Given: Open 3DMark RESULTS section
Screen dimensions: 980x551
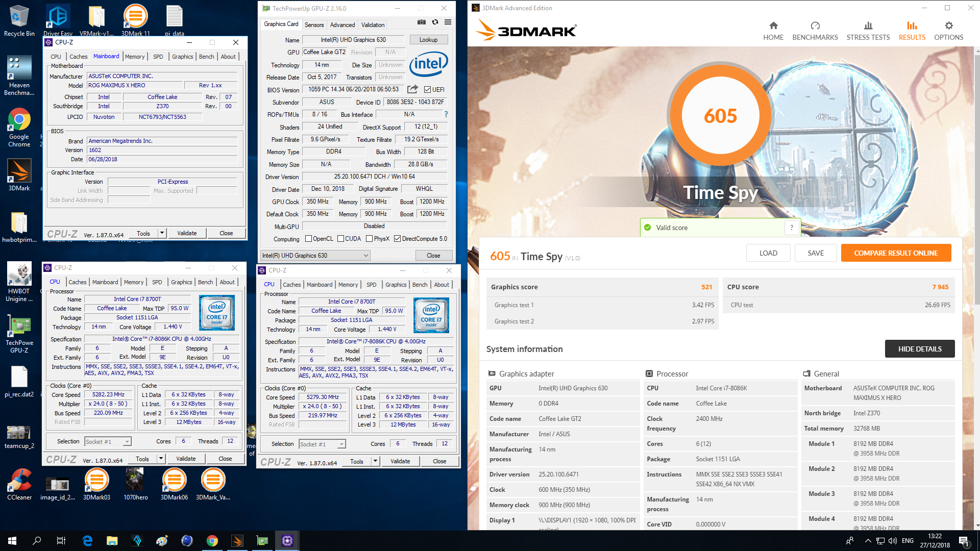Looking at the screenshot, I should [912, 31].
